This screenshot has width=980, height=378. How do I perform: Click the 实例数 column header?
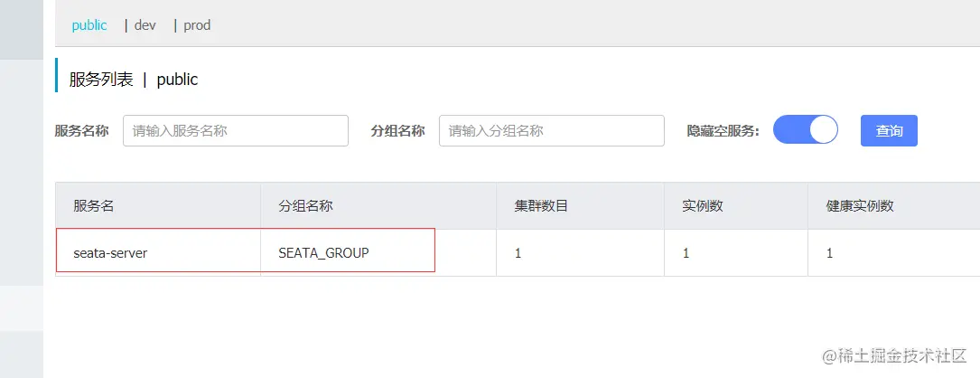pos(703,206)
